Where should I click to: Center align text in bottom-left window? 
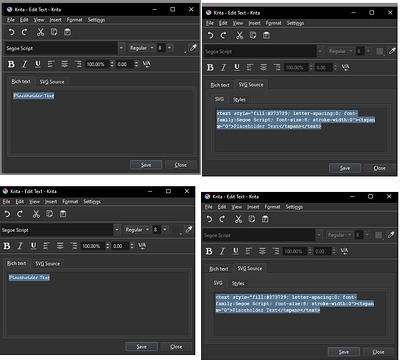pos(60,246)
